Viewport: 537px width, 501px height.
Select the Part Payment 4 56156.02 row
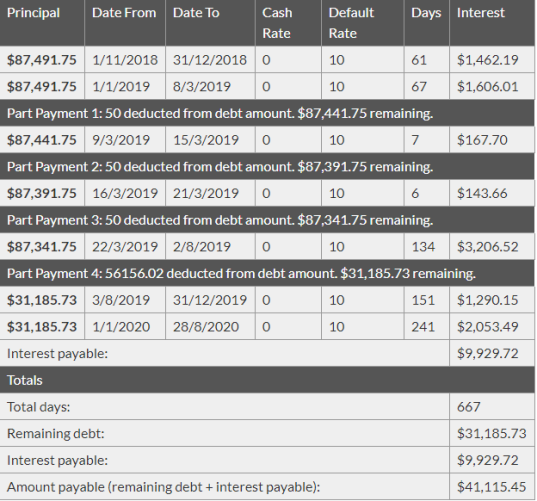[x=267, y=273]
